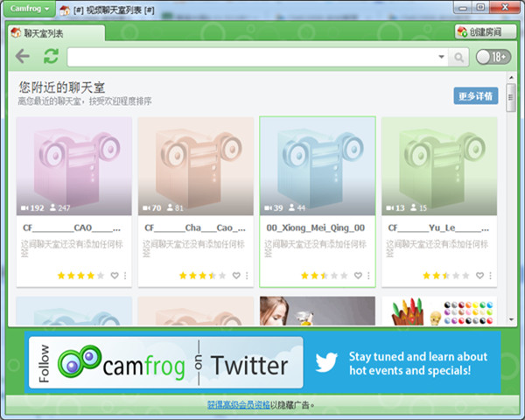The height and width of the screenshot is (420, 525).
Task: Click heart icon on CF___Cha___Cao room card
Action: tap(235, 276)
